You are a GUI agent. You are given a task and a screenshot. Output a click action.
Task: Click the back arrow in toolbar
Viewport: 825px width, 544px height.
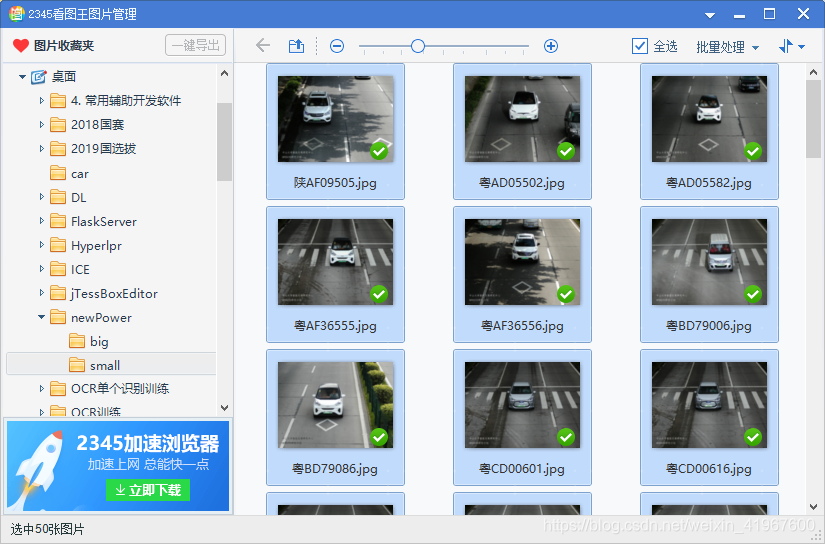pos(263,46)
